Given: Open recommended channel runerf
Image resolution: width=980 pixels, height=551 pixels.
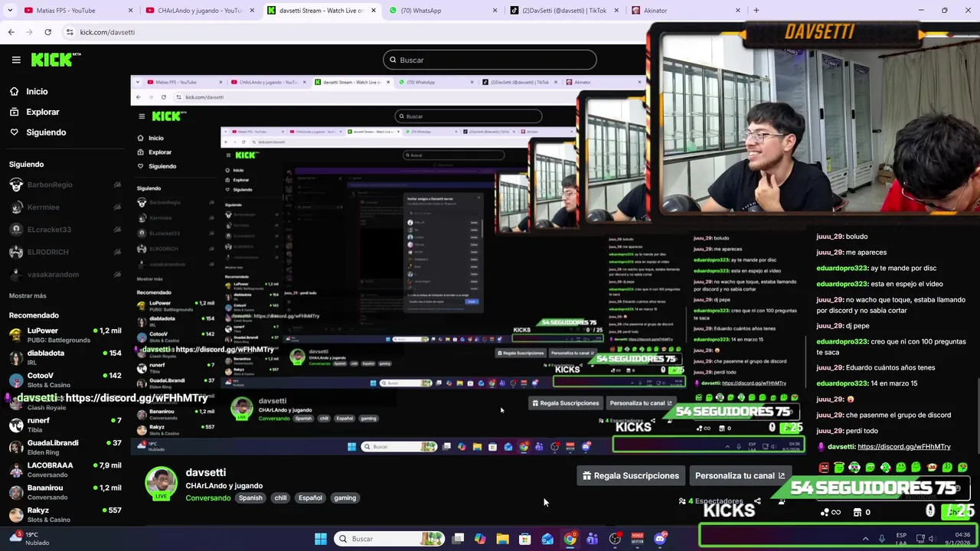Looking at the screenshot, I should pos(64,425).
